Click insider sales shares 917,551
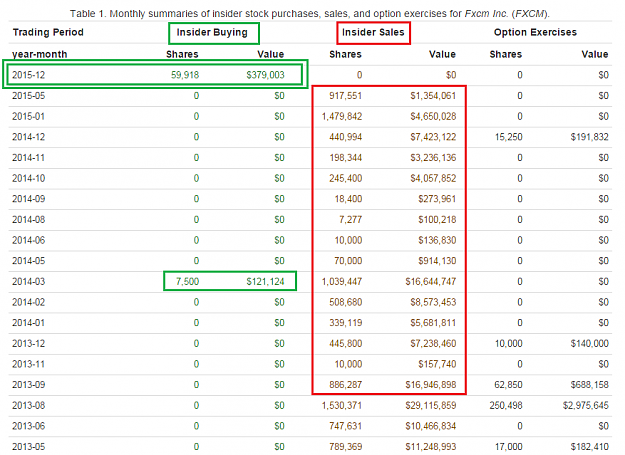 pyautogui.click(x=346, y=96)
